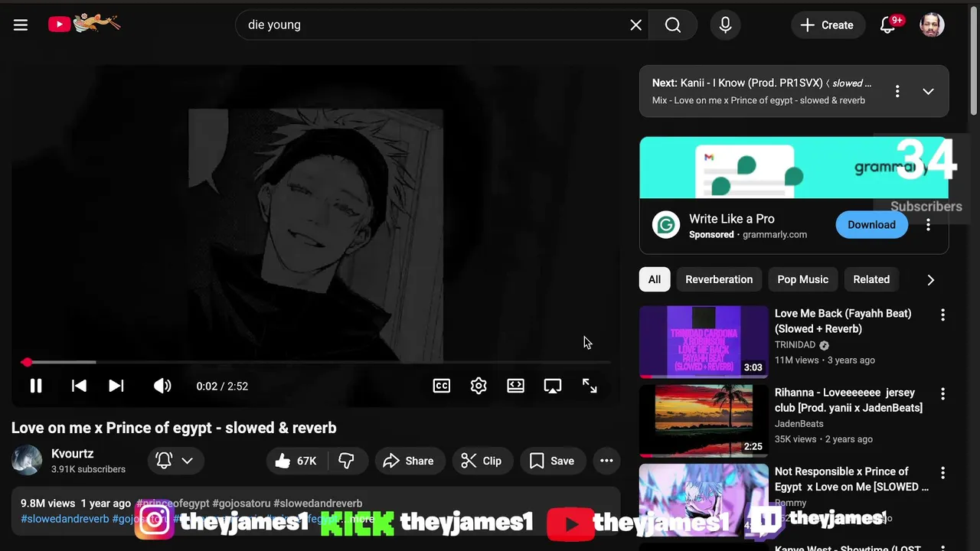Click the '3.91K subscribers' text
Viewport: 980px width, 551px height.
point(88,469)
